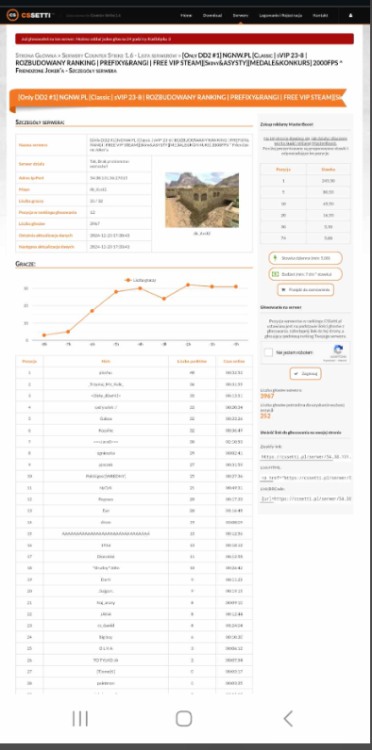372x750 pixels.
Task: Open the Kontakt menu item
Action: click(x=320, y=15)
